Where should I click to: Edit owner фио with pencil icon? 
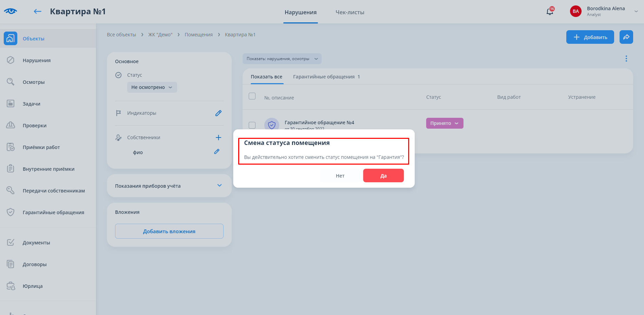coord(216,152)
